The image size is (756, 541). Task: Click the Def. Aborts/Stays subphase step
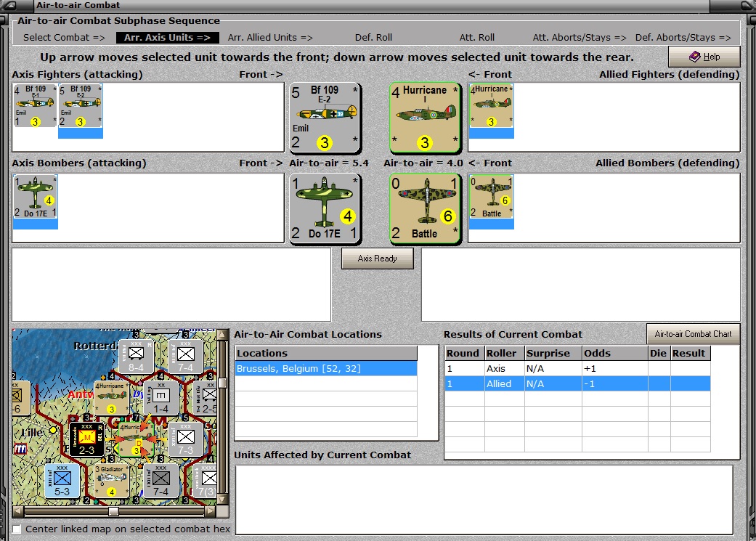coord(683,37)
